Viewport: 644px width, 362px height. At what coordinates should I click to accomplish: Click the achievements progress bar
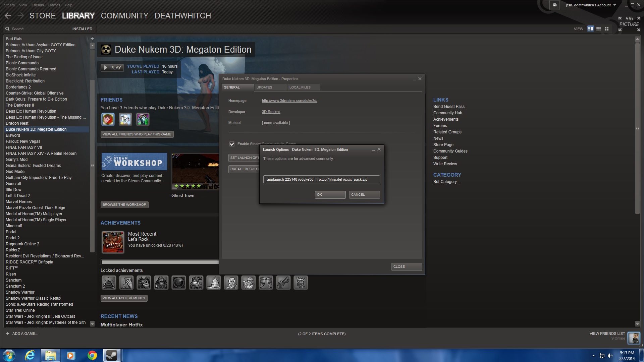(160, 262)
